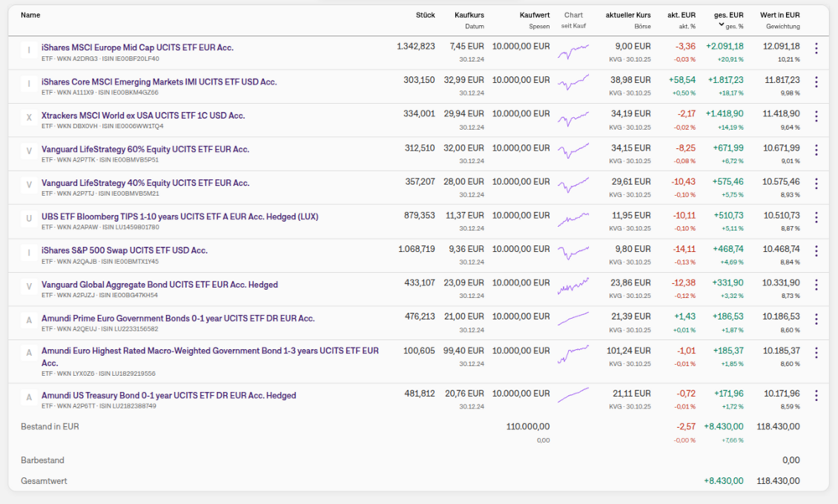Open the Vanguard LifeStrategy 40% Equity ETF link

(x=145, y=183)
